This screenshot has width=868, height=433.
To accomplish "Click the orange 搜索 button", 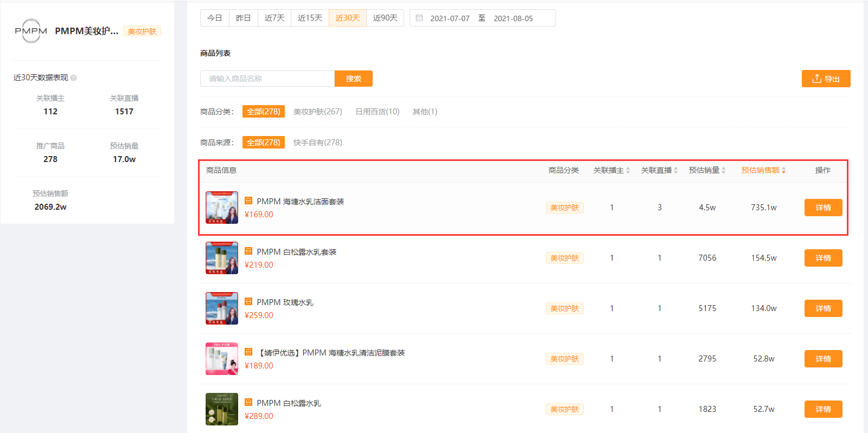I will (x=354, y=79).
